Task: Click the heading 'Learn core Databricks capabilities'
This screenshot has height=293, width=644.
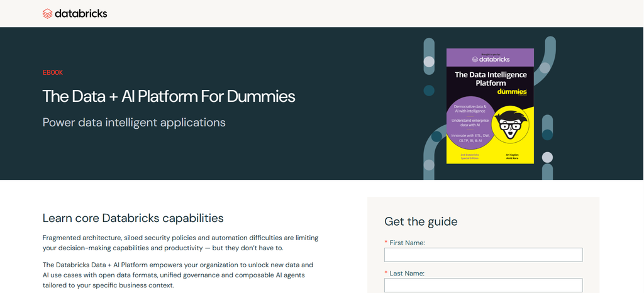Action: tap(133, 218)
